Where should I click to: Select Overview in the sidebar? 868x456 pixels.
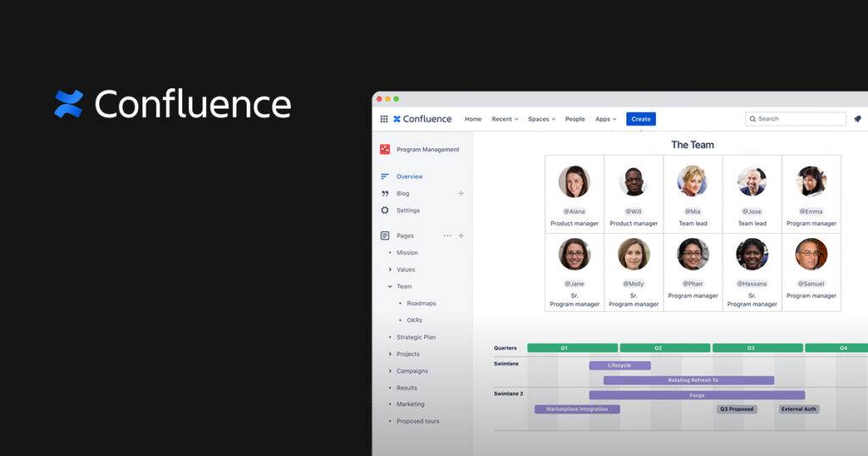[409, 176]
